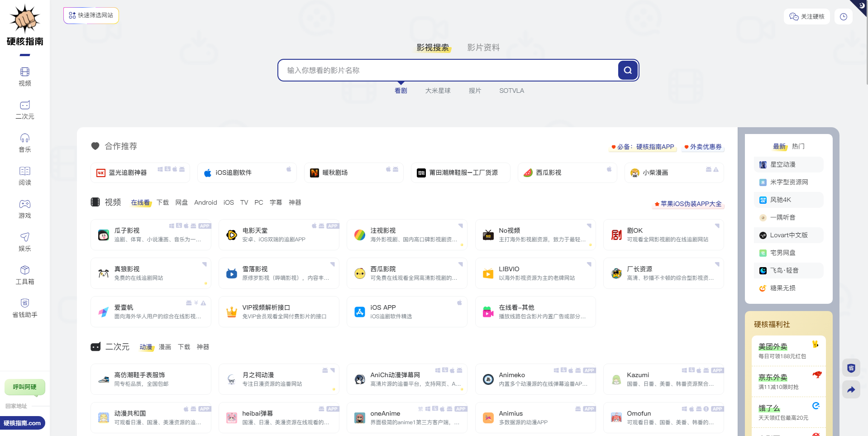
Task: Select 大米星球 search engine
Action: [x=438, y=91]
